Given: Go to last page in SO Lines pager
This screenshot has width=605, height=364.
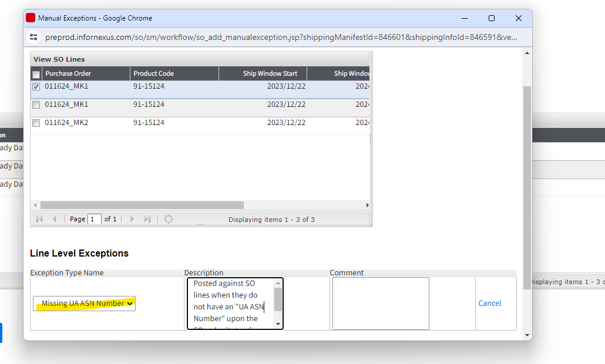Looking at the screenshot, I should [147, 219].
